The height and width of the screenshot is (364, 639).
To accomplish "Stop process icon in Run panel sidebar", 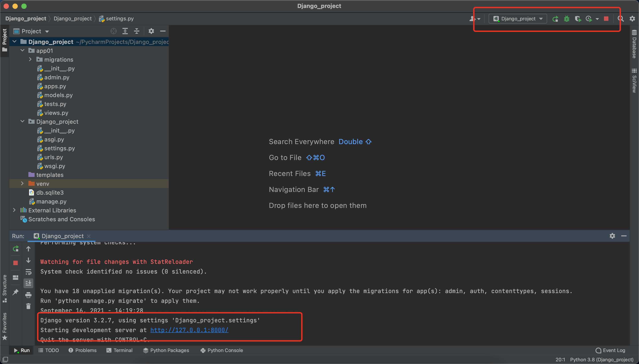I will pyautogui.click(x=16, y=263).
